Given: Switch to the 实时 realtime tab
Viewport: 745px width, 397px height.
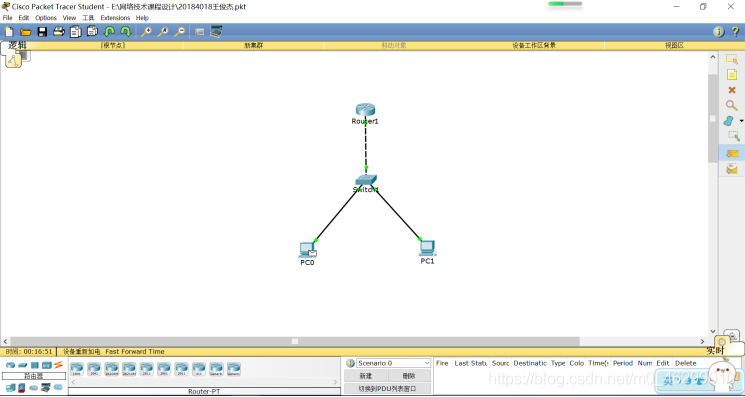Looking at the screenshot, I should click(715, 350).
